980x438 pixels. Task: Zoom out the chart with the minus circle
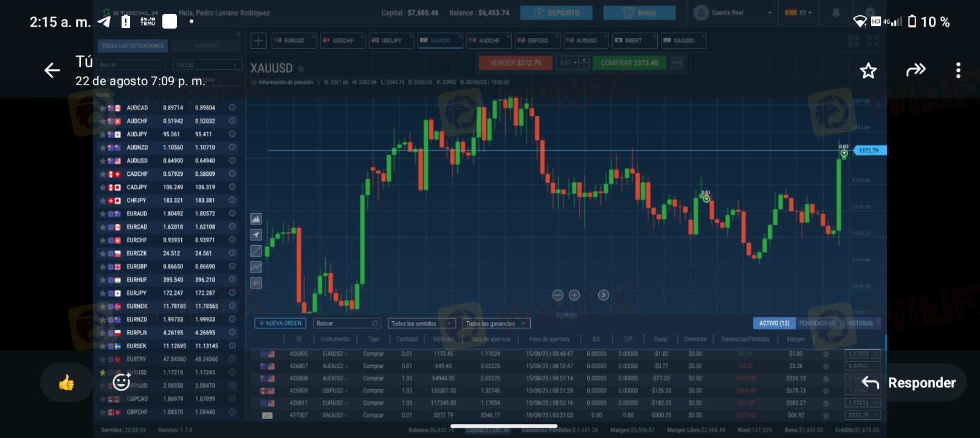557,295
